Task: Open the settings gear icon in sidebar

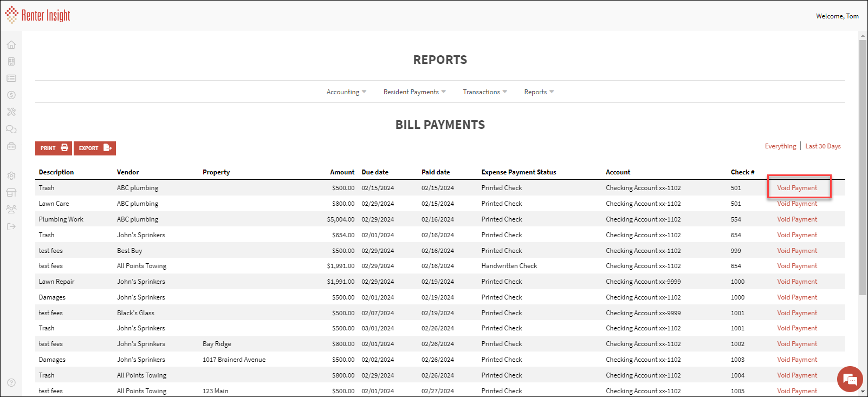Action: tap(11, 176)
